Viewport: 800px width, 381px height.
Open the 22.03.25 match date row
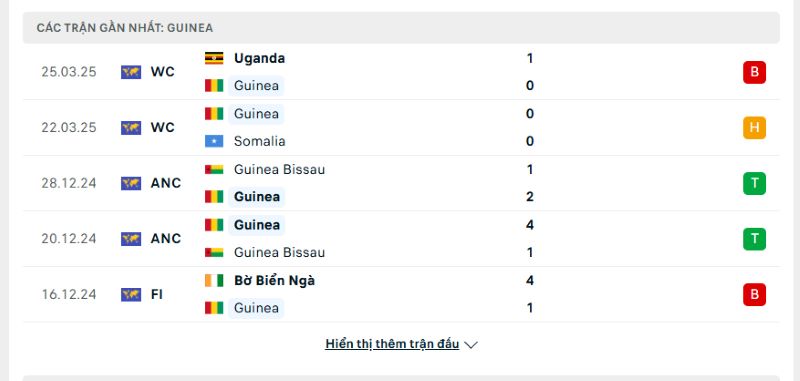[x=401, y=128]
